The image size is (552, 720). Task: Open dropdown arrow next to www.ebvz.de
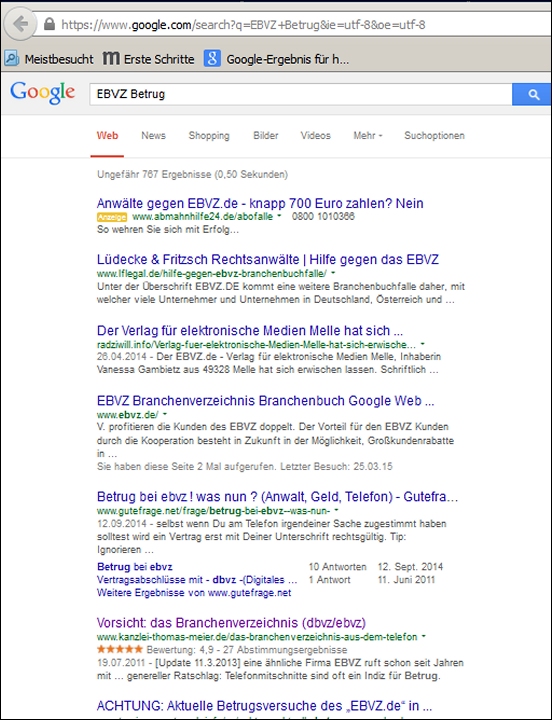tap(165, 415)
